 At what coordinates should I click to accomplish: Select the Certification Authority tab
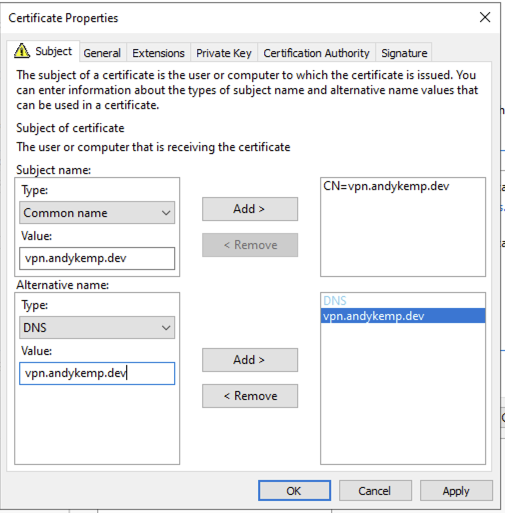pyautogui.click(x=316, y=53)
